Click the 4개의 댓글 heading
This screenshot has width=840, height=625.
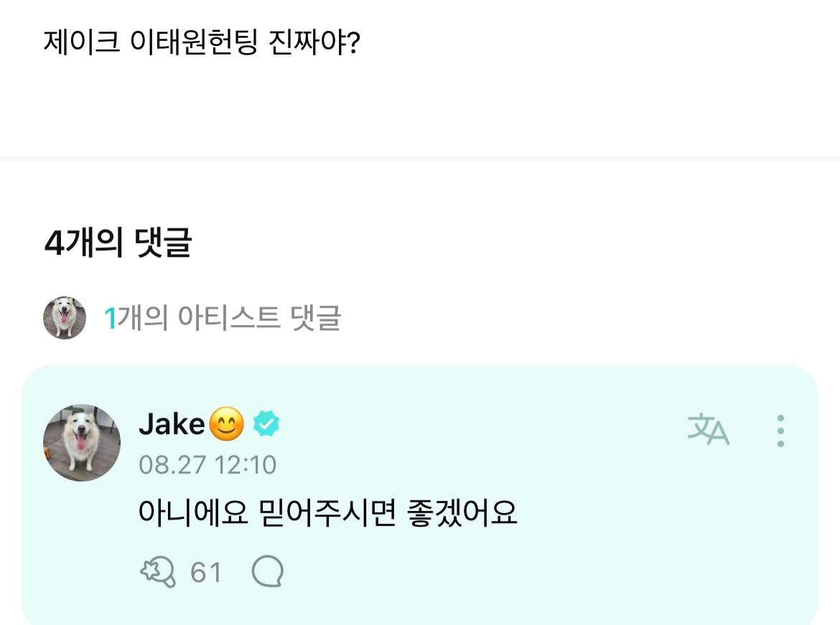pyautogui.click(x=118, y=243)
